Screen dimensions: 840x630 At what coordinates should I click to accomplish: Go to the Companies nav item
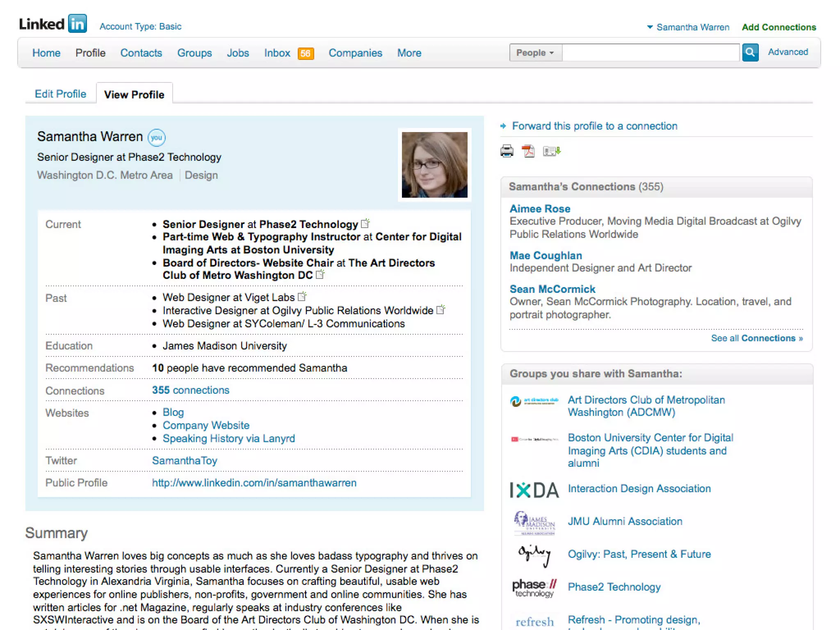pos(355,53)
